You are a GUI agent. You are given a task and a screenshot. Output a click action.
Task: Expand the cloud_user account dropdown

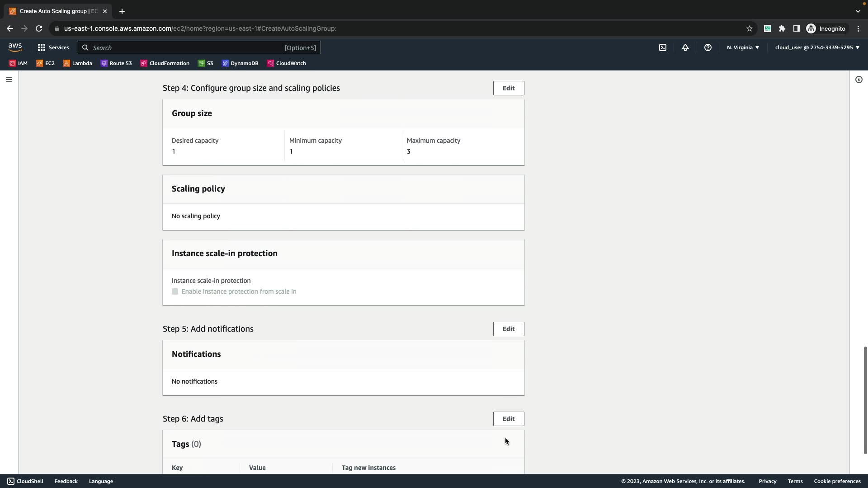point(817,47)
